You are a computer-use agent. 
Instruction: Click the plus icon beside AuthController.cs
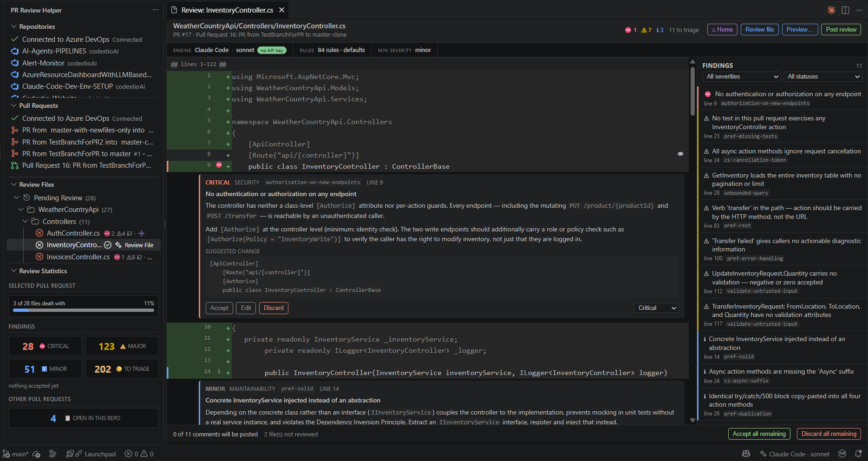click(x=142, y=233)
